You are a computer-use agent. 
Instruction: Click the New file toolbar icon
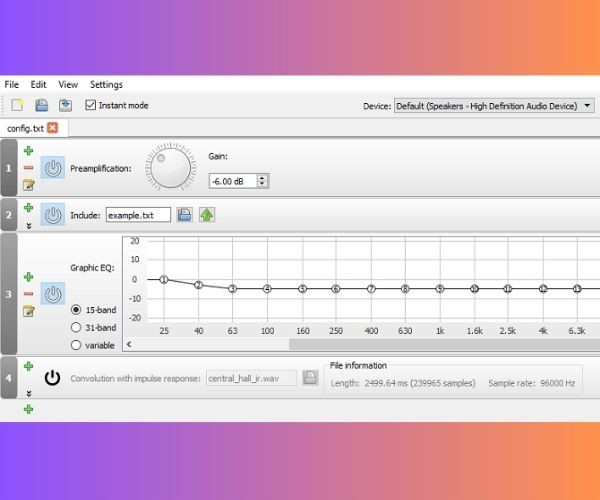[17, 105]
